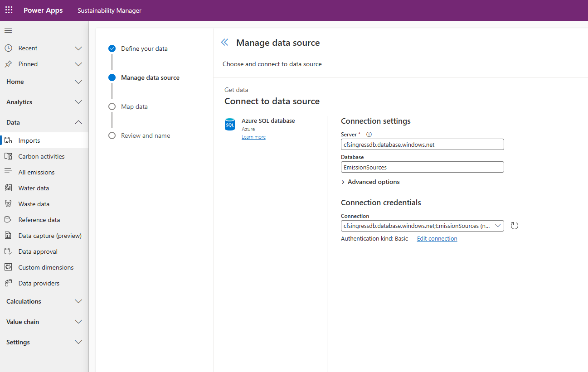The height and width of the screenshot is (372, 588).
Task: Click the Recent clock icon
Action: pyautogui.click(x=8, y=48)
